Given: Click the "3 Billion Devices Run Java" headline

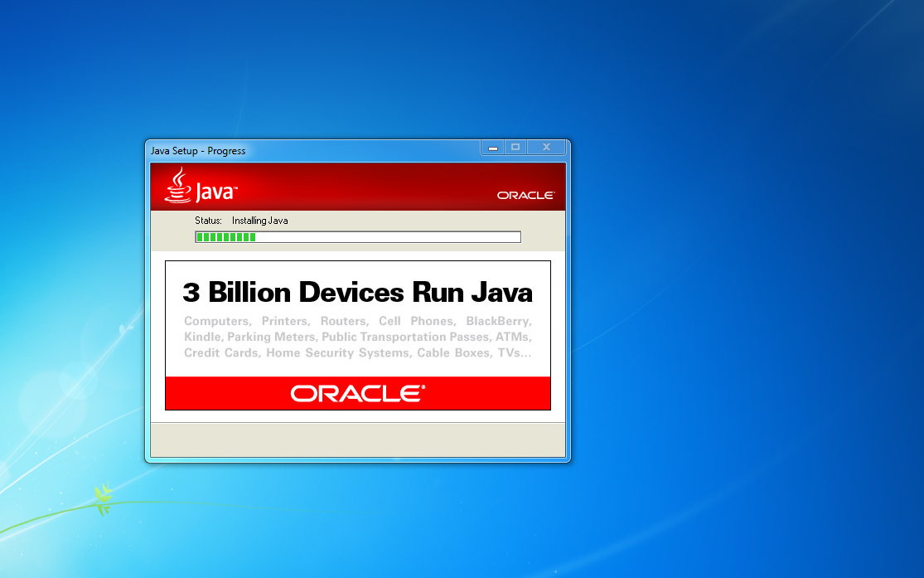Looking at the screenshot, I should 358,292.
